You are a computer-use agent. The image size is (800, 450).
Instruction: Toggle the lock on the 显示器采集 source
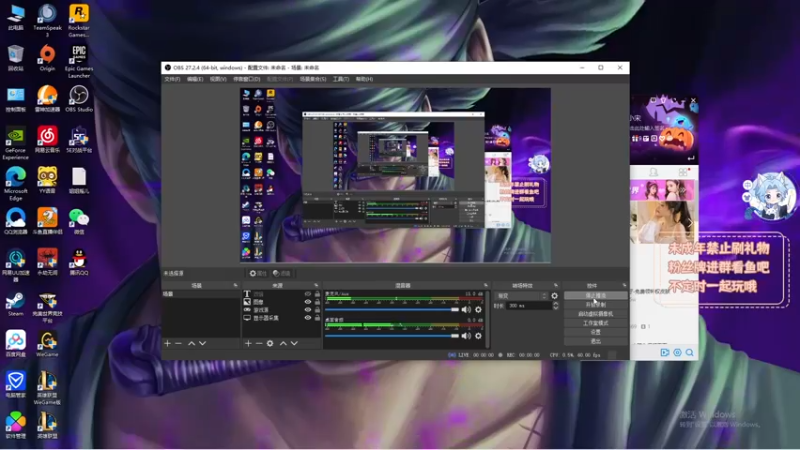tap(317, 317)
